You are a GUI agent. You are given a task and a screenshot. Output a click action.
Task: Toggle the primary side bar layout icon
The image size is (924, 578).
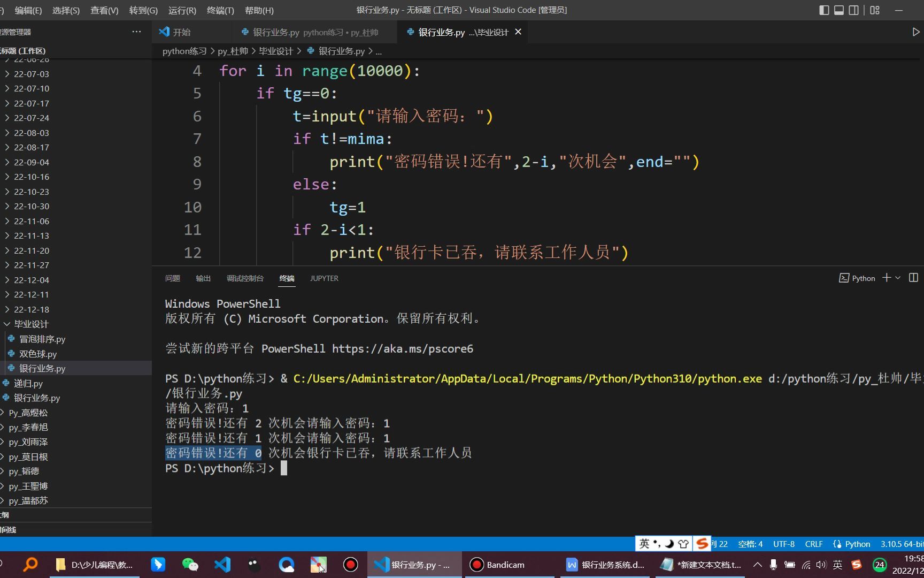point(824,10)
